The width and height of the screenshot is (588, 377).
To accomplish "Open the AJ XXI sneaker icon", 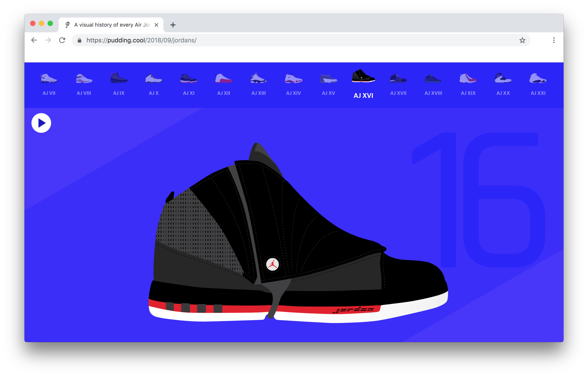I will coord(538,78).
